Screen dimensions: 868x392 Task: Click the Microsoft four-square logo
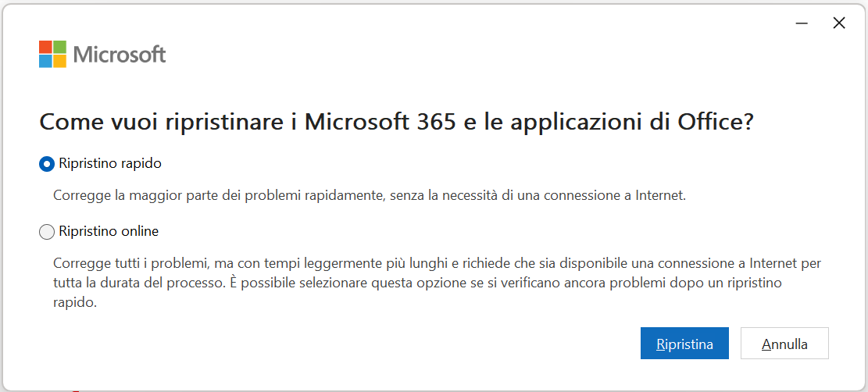[x=52, y=54]
